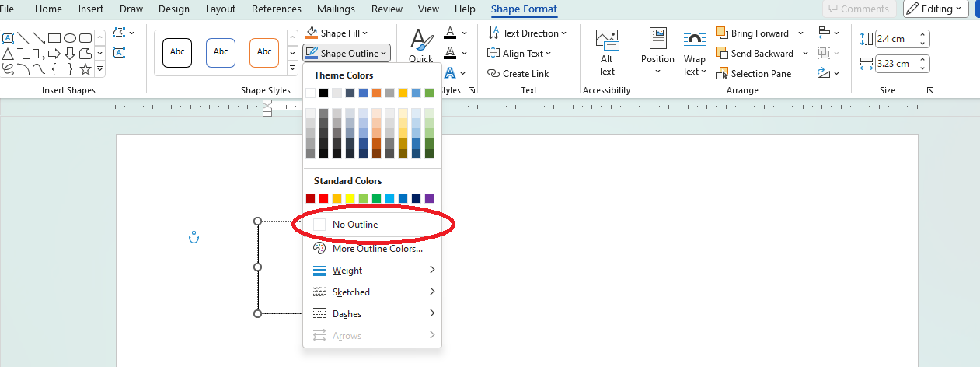Expand the Insert Shapes gallery More arrow
Viewport: 980px width, 367px height.
pos(99,69)
